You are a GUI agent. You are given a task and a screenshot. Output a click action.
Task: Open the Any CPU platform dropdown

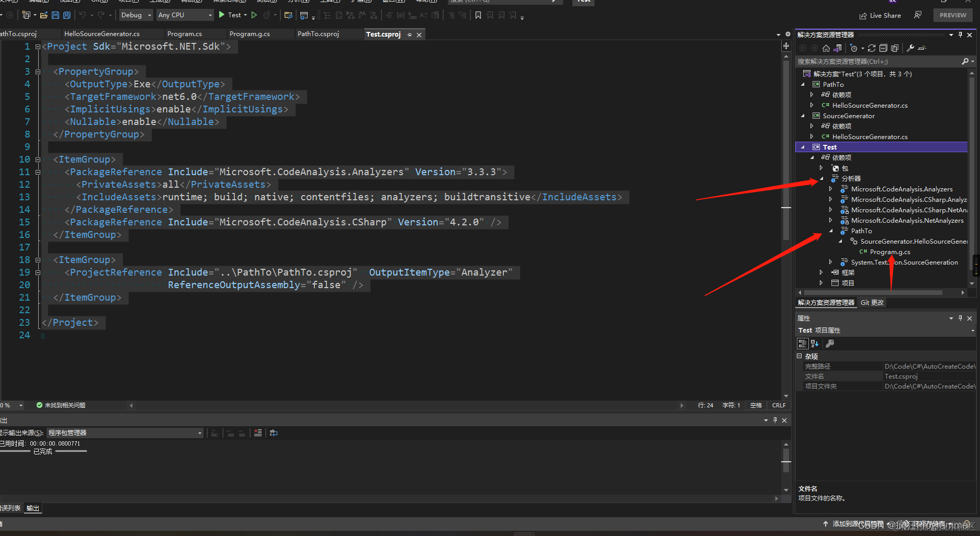185,15
